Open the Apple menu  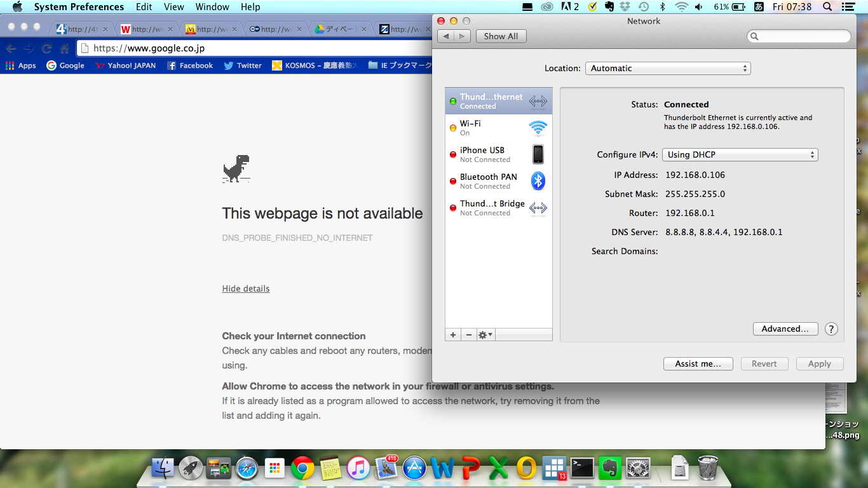(x=17, y=7)
